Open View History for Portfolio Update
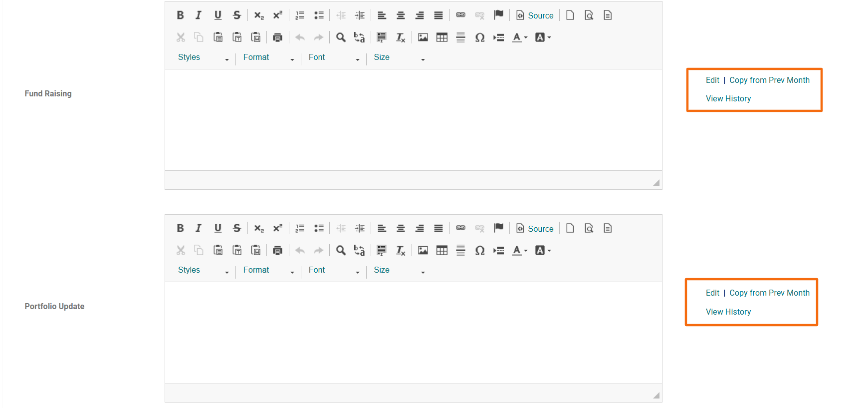Screen dimensions: 868x408 coord(728,312)
